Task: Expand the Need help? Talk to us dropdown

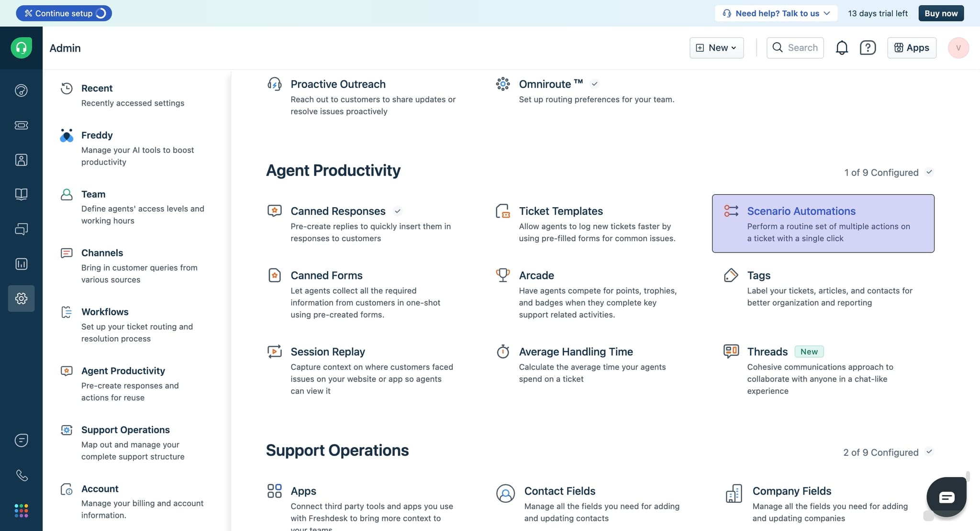Action: coord(827,13)
